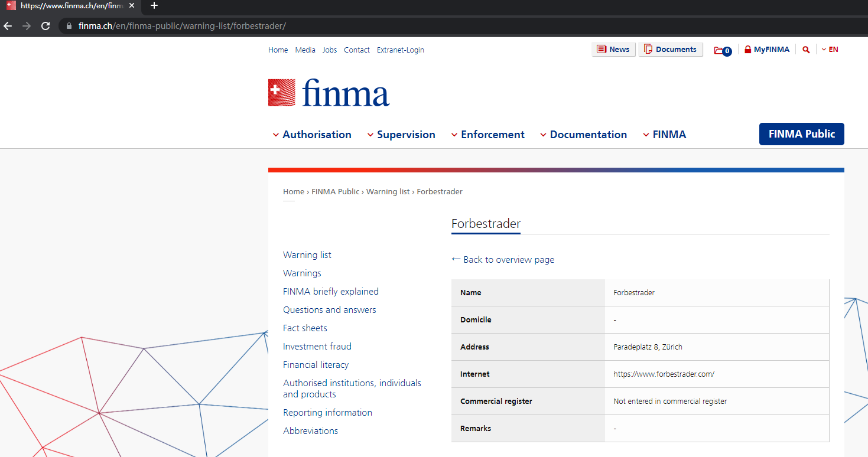Click the FINMA logo
This screenshot has height=457, width=868.
click(x=329, y=93)
